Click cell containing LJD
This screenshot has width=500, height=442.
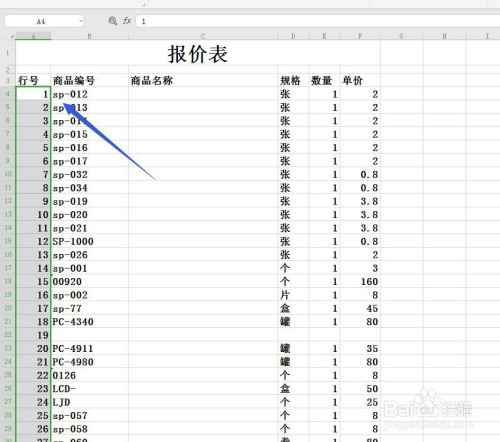89,402
